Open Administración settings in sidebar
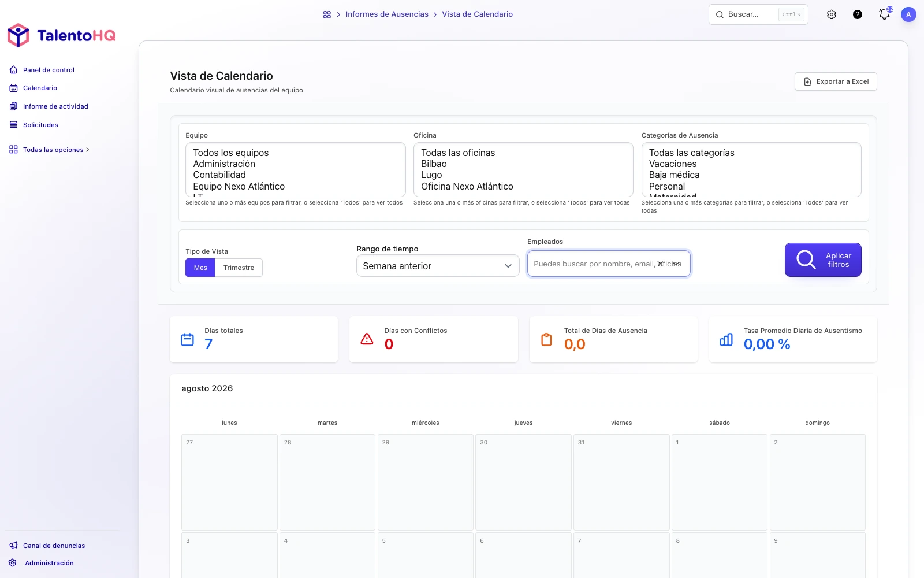This screenshot has height=578, width=924. (x=49, y=563)
